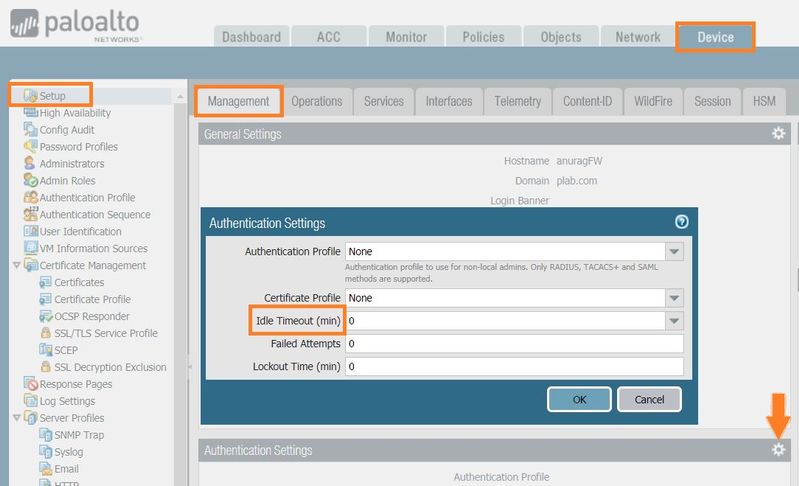The height and width of the screenshot is (486, 799).
Task: Click the Lockout Time input field
Action: [515, 367]
